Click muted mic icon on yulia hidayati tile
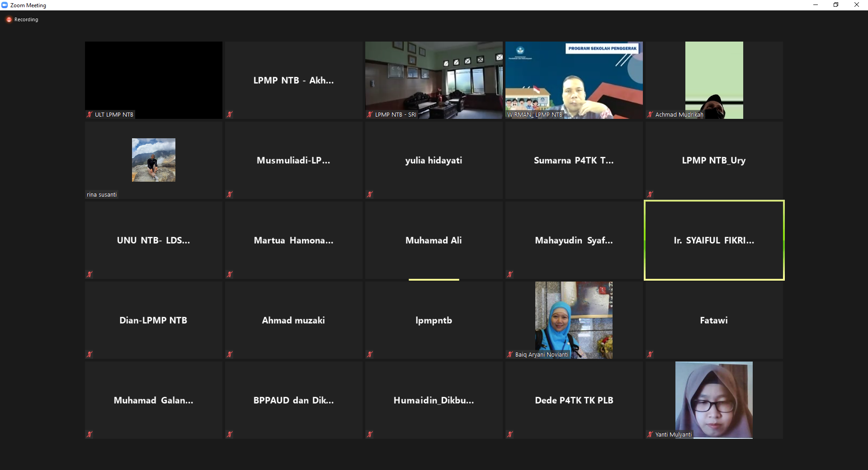 pos(370,194)
